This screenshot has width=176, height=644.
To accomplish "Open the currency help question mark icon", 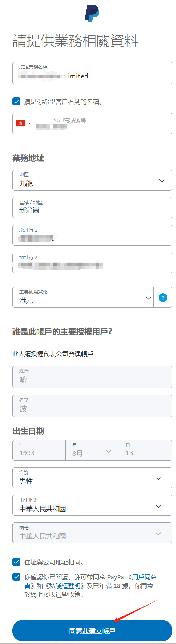I will tap(163, 297).
